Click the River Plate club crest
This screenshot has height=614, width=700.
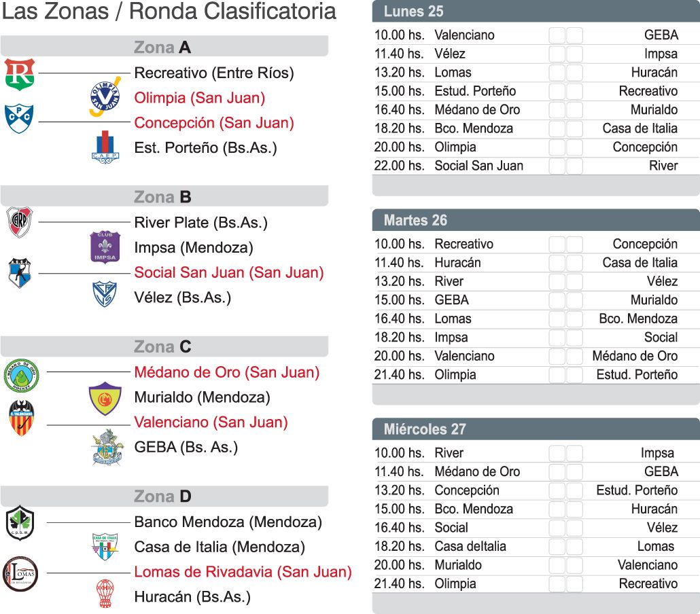(20, 222)
